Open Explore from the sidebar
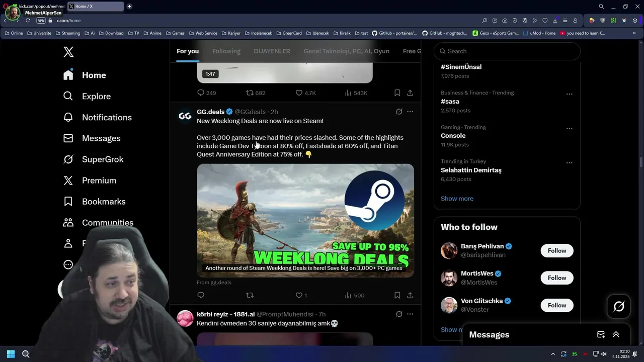The image size is (644, 362). [x=87, y=96]
